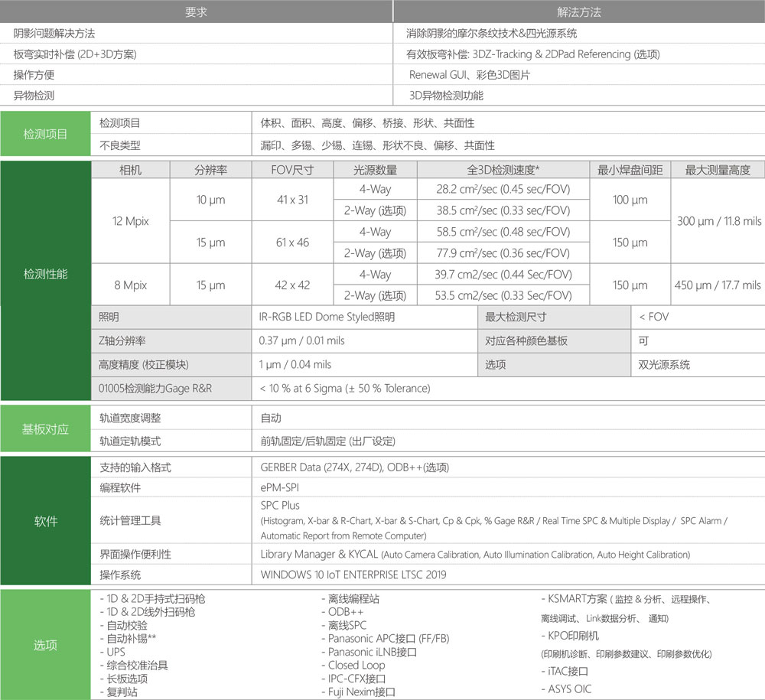The width and height of the screenshot is (765, 700).
Task: Select the green 检测项目 section label
Action: pos(45,134)
